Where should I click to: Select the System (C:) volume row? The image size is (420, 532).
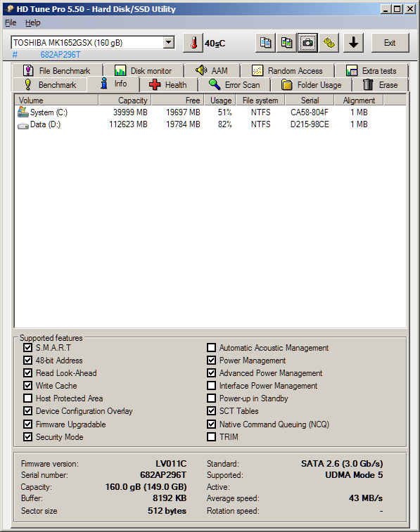[210, 112]
